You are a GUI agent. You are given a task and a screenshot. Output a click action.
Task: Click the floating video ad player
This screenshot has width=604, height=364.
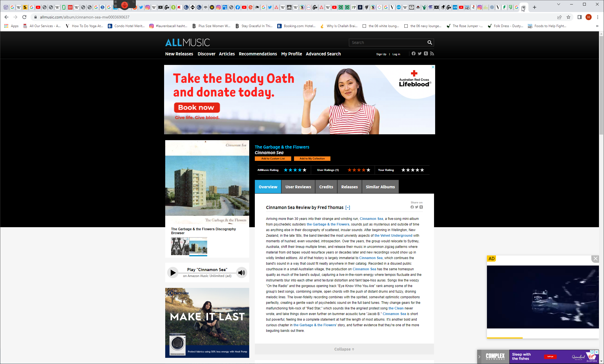(543, 297)
